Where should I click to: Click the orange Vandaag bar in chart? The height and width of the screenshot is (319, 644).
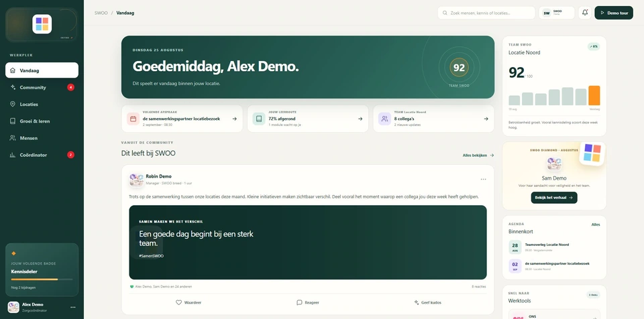point(594,95)
